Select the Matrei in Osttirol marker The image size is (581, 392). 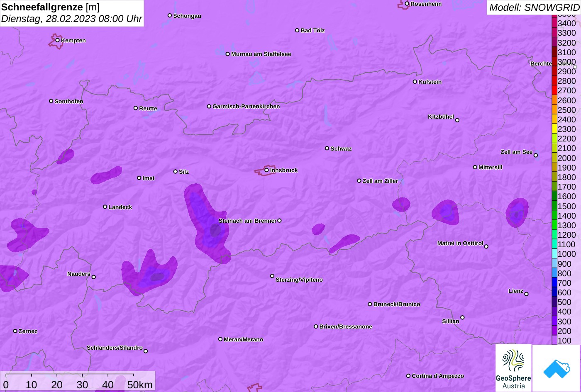tap(486, 246)
